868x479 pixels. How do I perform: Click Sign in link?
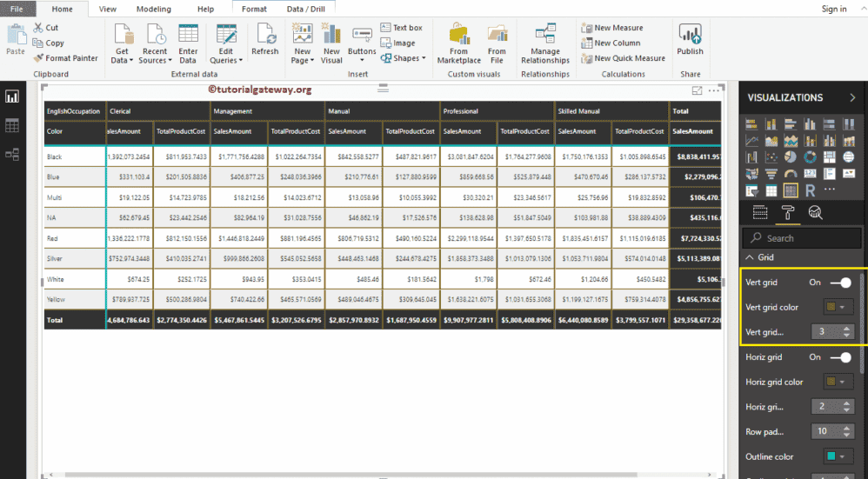click(x=833, y=9)
